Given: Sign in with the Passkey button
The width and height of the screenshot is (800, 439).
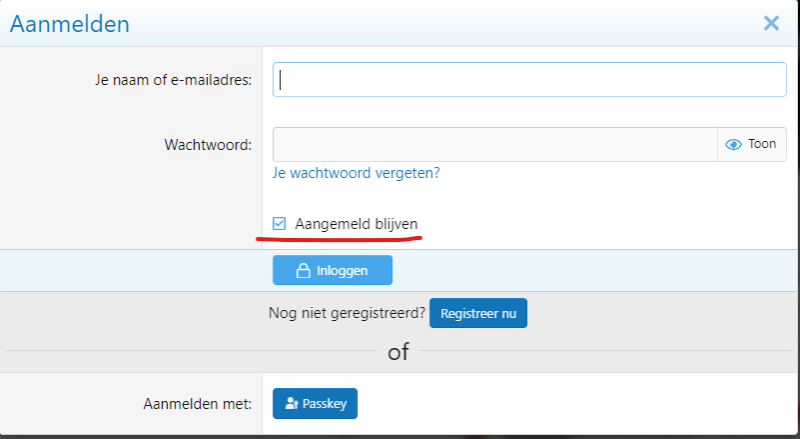Looking at the screenshot, I should pyautogui.click(x=315, y=404).
